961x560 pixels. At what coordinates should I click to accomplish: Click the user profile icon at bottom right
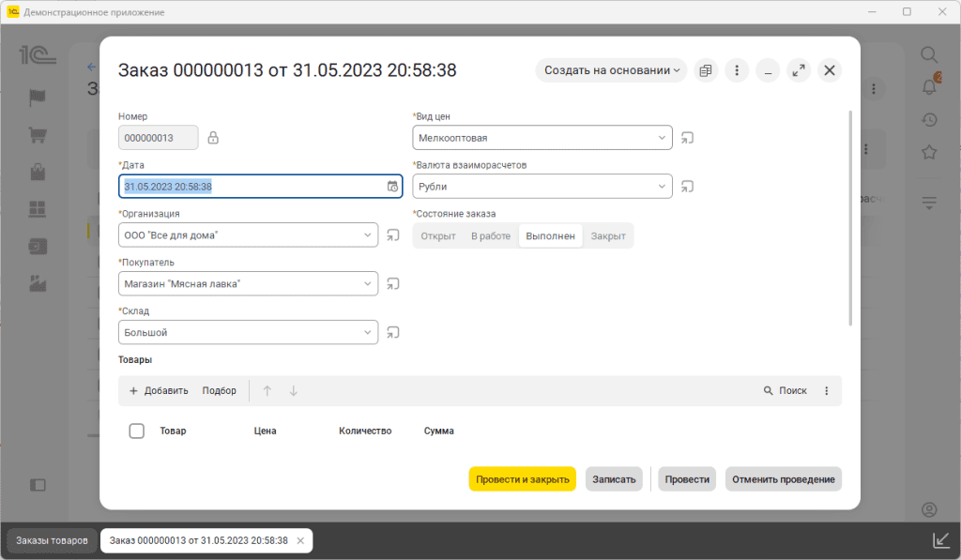(x=929, y=509)
